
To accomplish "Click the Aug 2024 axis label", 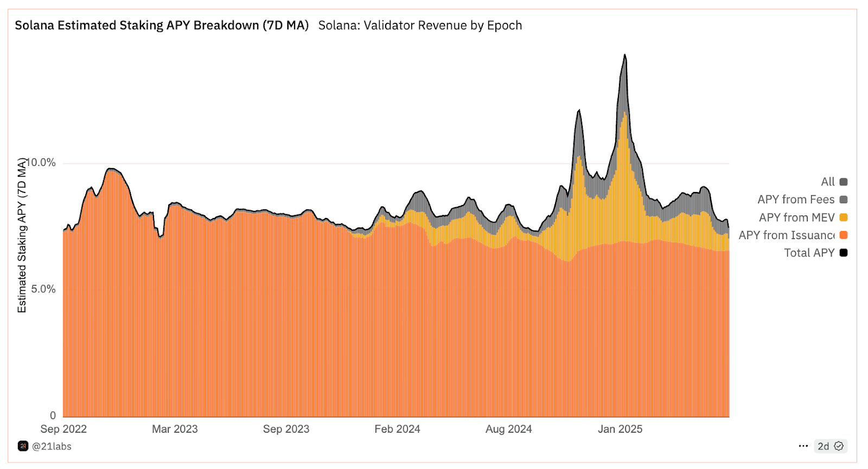I will [x=508, y=429].
